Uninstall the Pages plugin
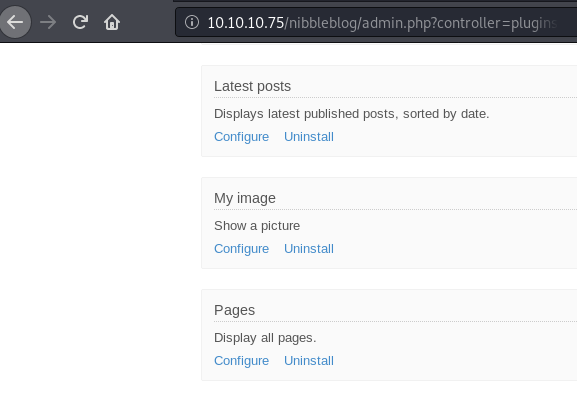 click(x=309, y=361)
